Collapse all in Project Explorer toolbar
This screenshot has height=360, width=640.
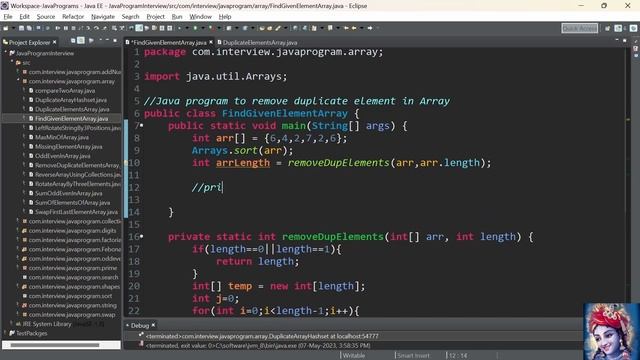click(73, 40)
